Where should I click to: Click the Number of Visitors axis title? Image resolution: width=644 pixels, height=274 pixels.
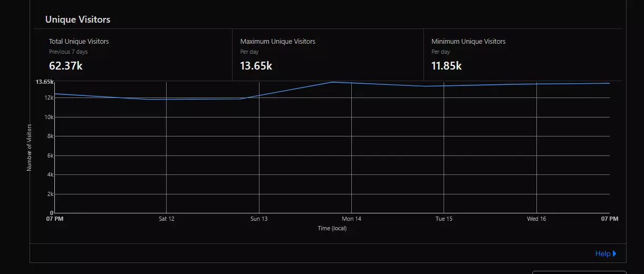click(30, 148)
